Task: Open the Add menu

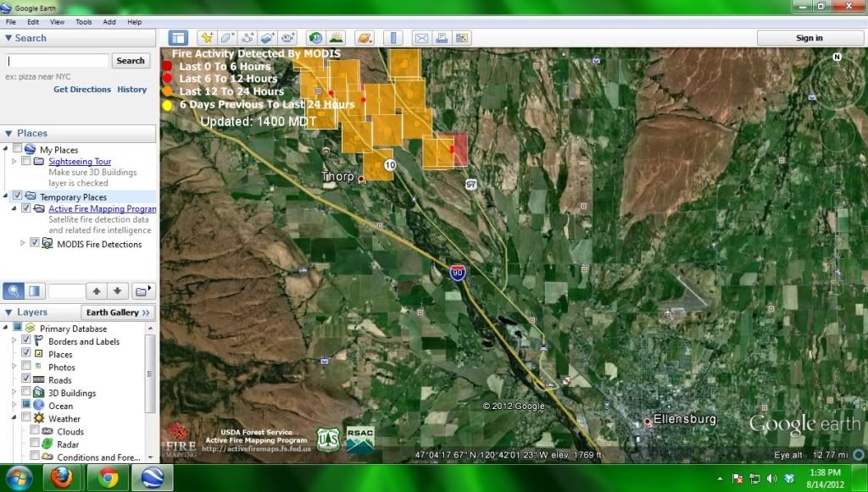Action: tap(109, 22)
